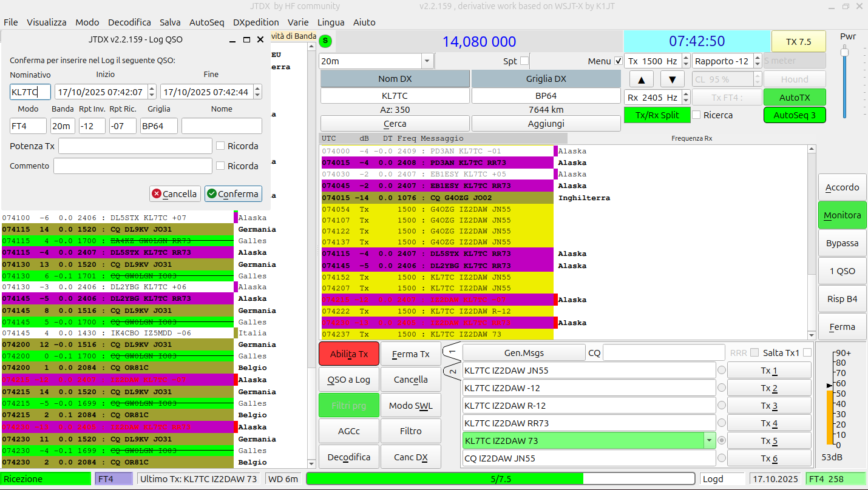Enable the Ricerca checkbox
Image resolution: width=868 pixels, height=490 pixels.
tap(696, 115)
